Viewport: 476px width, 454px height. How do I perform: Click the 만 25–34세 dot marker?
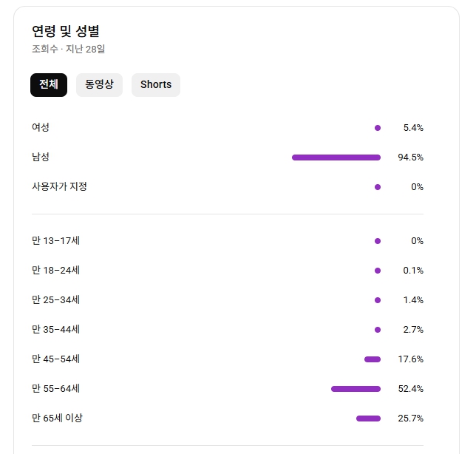(x=378, y=300)
